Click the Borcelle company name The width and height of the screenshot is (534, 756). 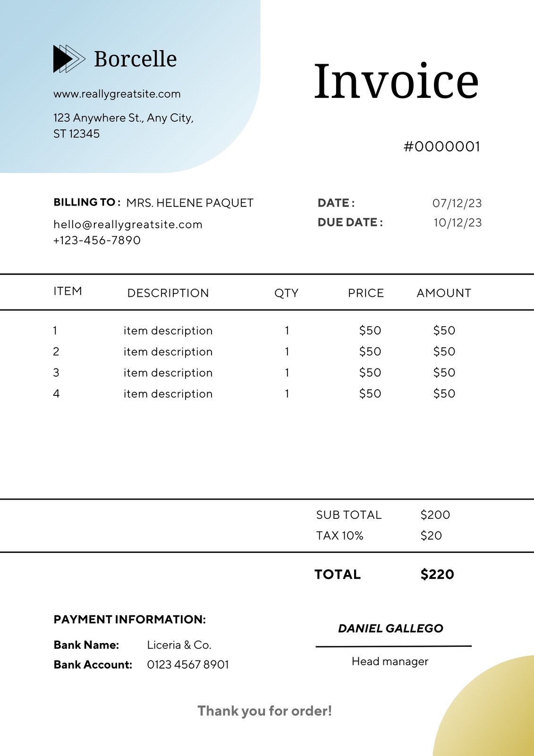(x=136, y=59)
